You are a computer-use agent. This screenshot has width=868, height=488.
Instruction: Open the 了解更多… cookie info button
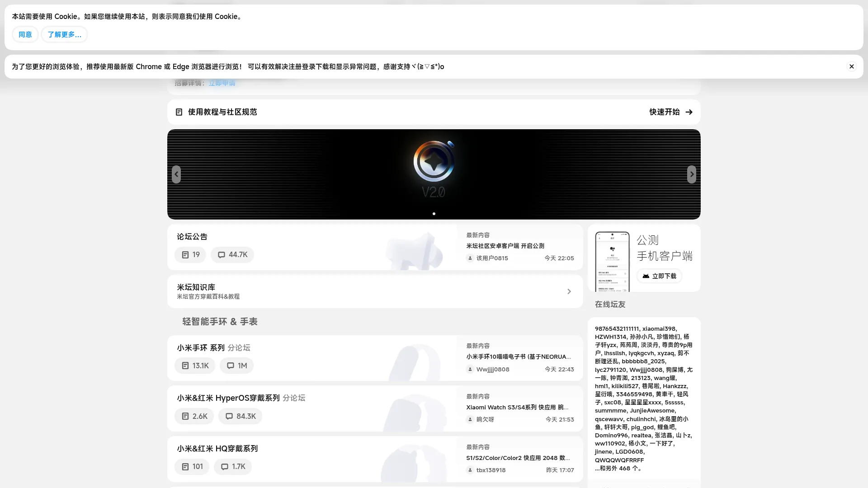64,35
